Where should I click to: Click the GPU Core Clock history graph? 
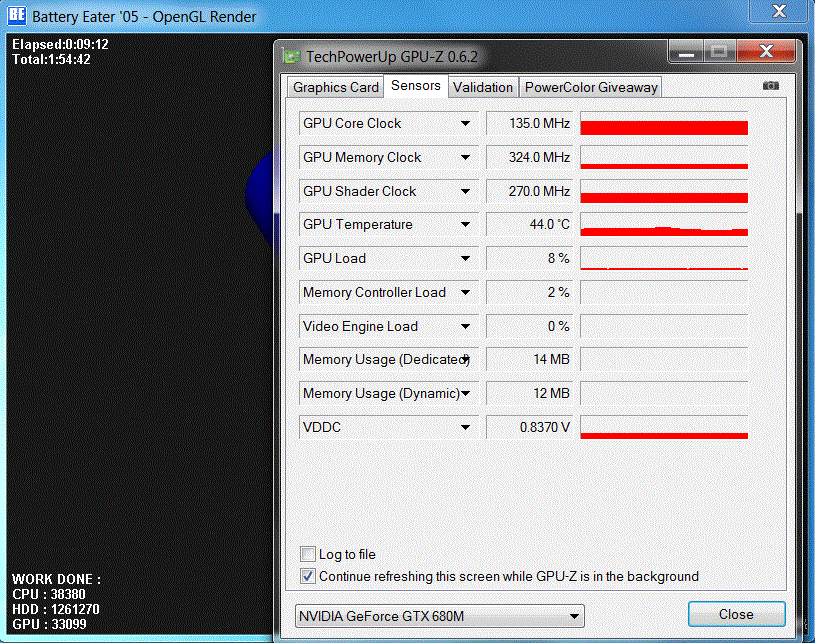(664, 124)
